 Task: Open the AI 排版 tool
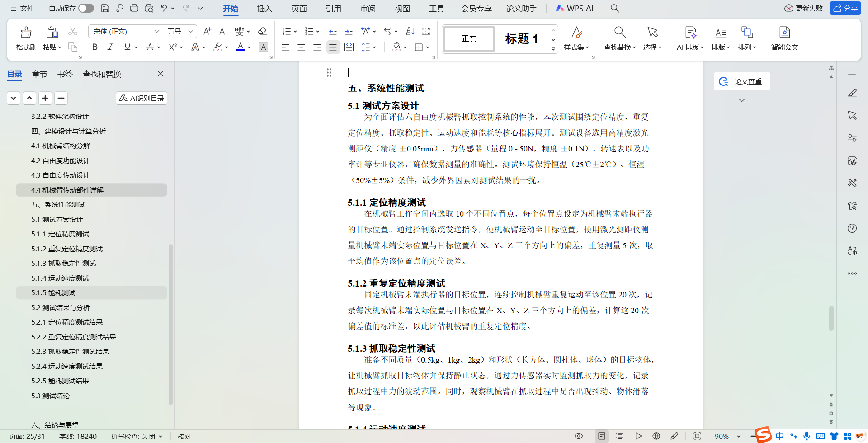point(690,38)
